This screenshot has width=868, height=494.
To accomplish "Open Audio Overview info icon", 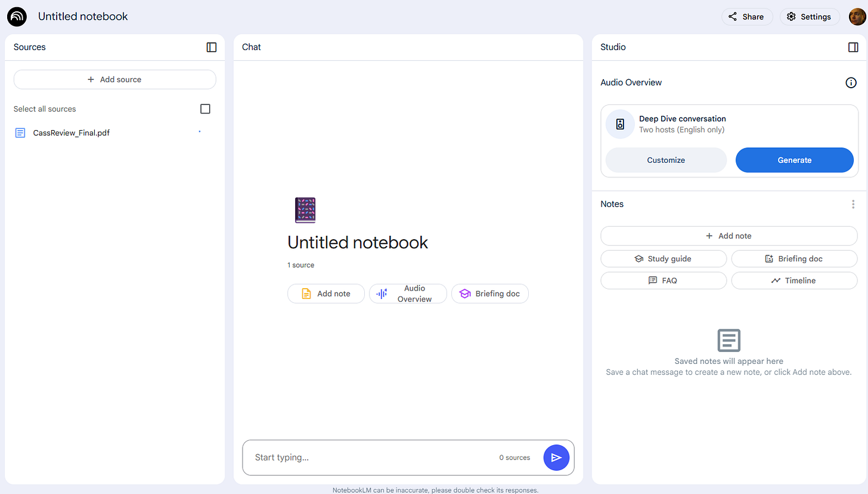I will tap(851, 83).
